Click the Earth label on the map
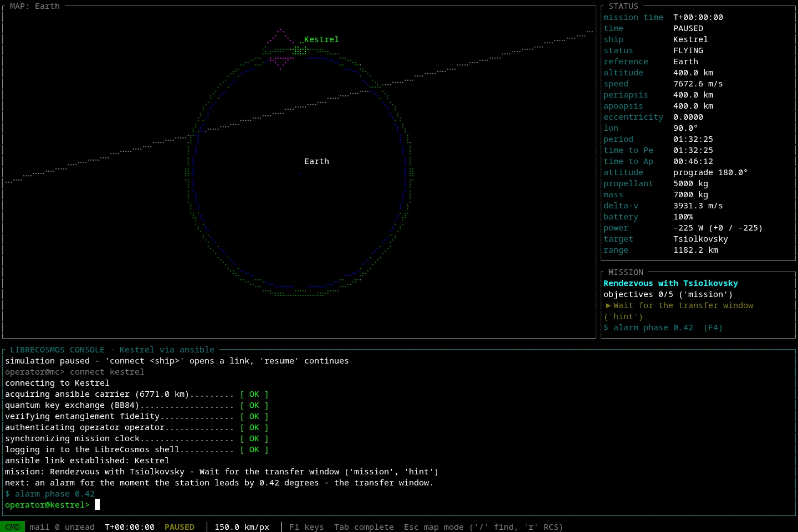Viewport: 798px width, 532px height. tap(316, 161)
